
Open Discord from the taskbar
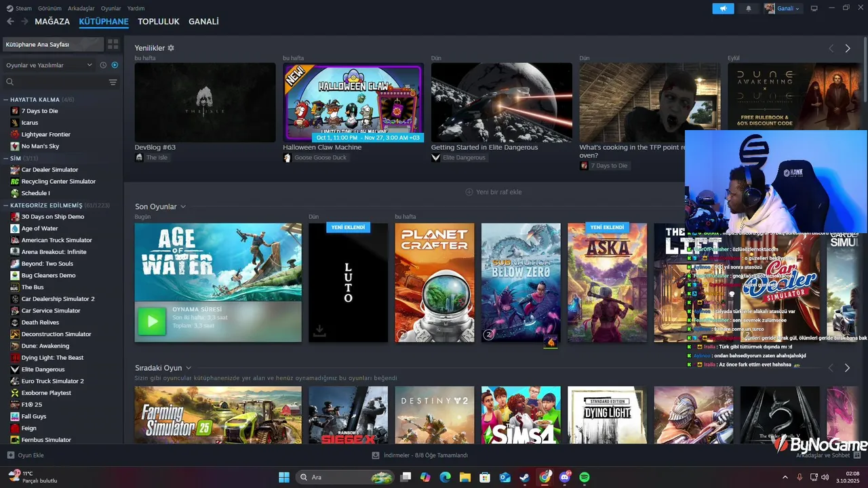pos(564,477)
